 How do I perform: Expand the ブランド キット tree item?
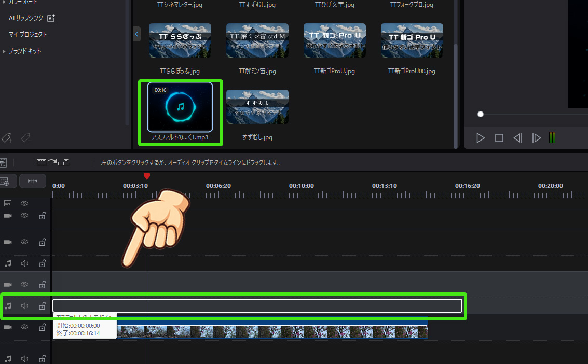pyautogui.click(x=4, y=51)
